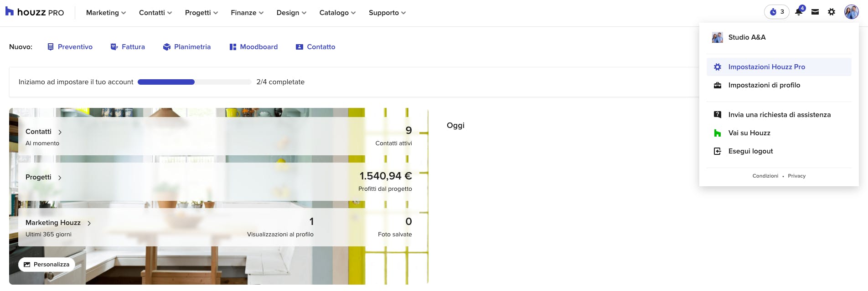
Task: Select Impostazioni Houzz Pro menu item
Action: pyautogui.click(x=766, y=67)
